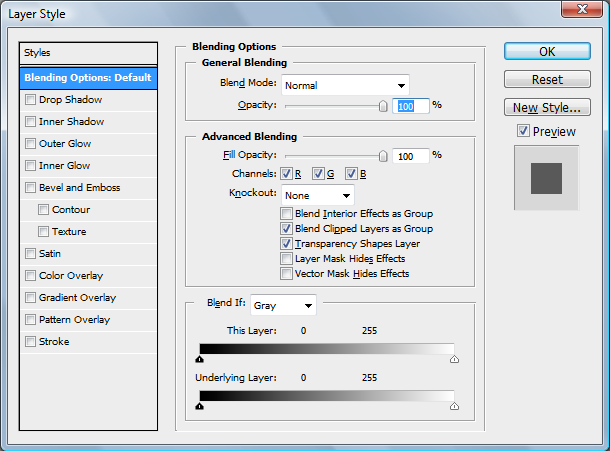This screenshot has height=451, width=610.
Task: Open Inner Shadow settings by its label
Action: pyautogui.click(x=72, y=122)
